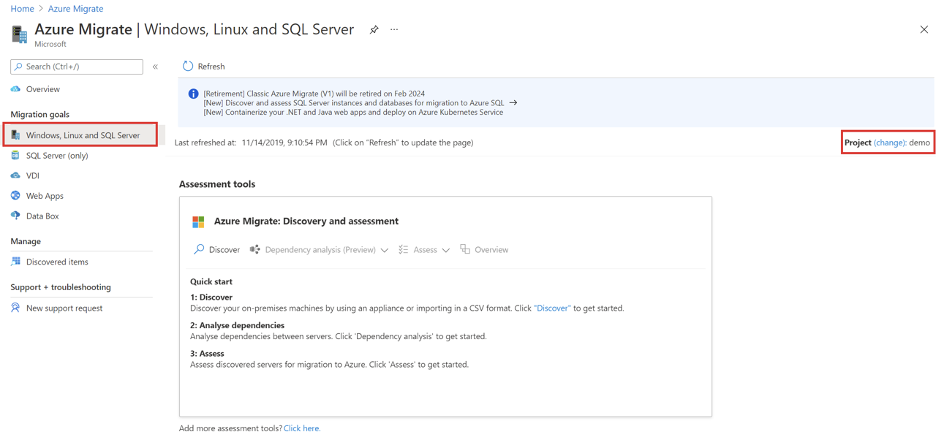The image size is (936, 440).
Task: Click the Refresh icon in toolbar
Action: tap(188, 67)
